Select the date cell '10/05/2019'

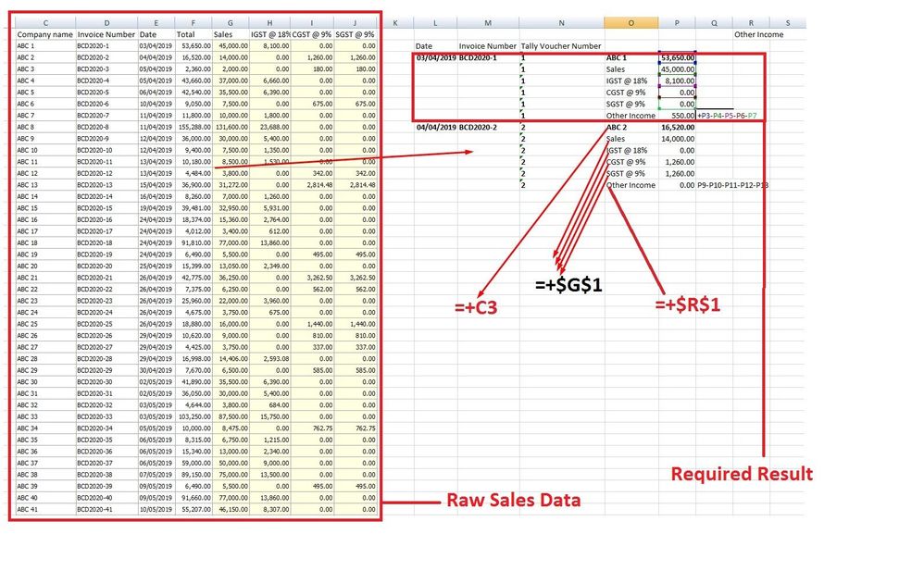156,509
